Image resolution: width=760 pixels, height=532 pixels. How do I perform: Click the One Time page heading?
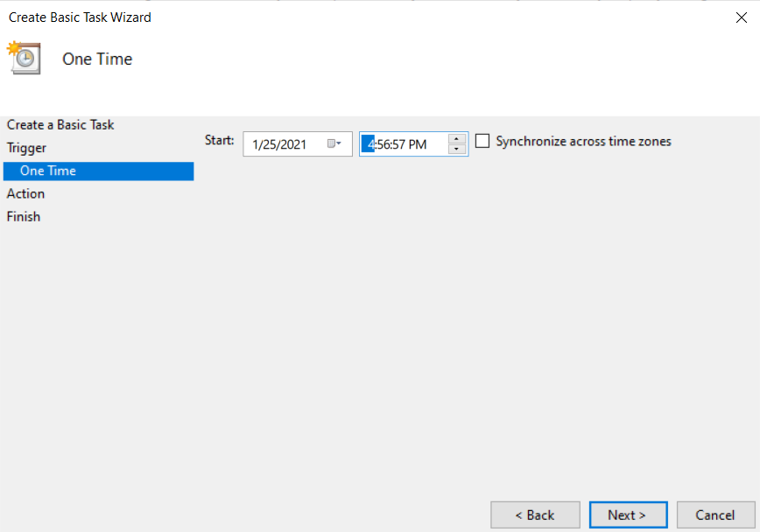click(97, 59)
